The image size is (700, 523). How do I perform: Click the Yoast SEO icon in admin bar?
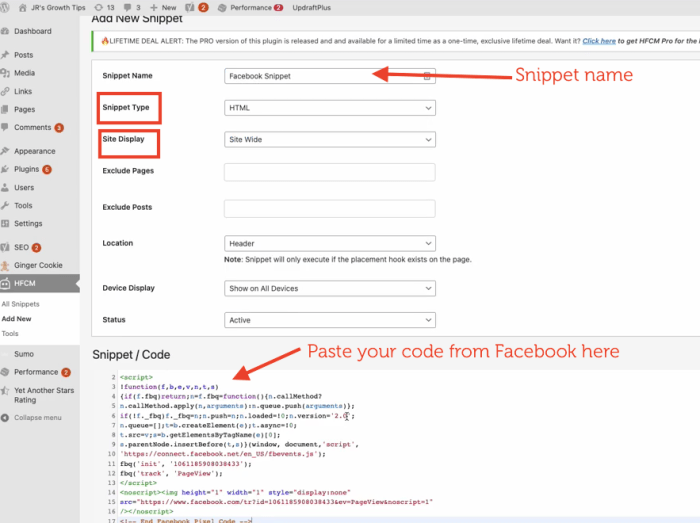[x=190, y=7]
